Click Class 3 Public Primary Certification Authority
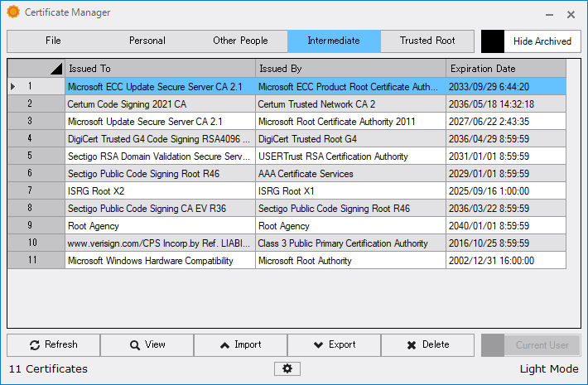588x385 pixels. (x=350, y=243)
